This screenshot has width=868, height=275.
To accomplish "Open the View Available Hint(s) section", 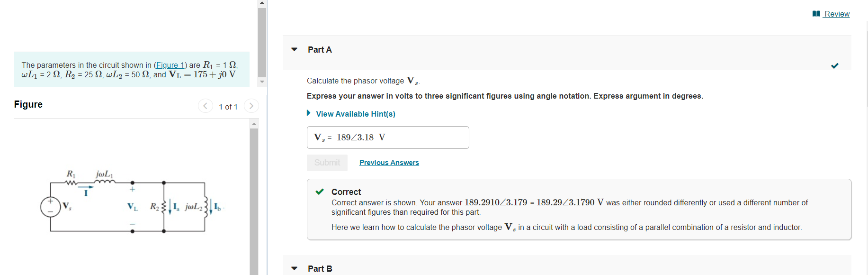I will [355, 113].
